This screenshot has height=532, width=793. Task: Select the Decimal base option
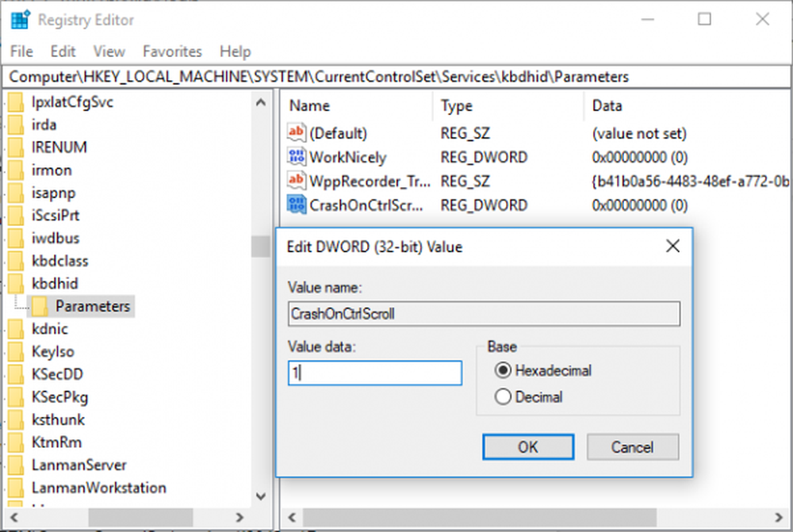point(503,397)
